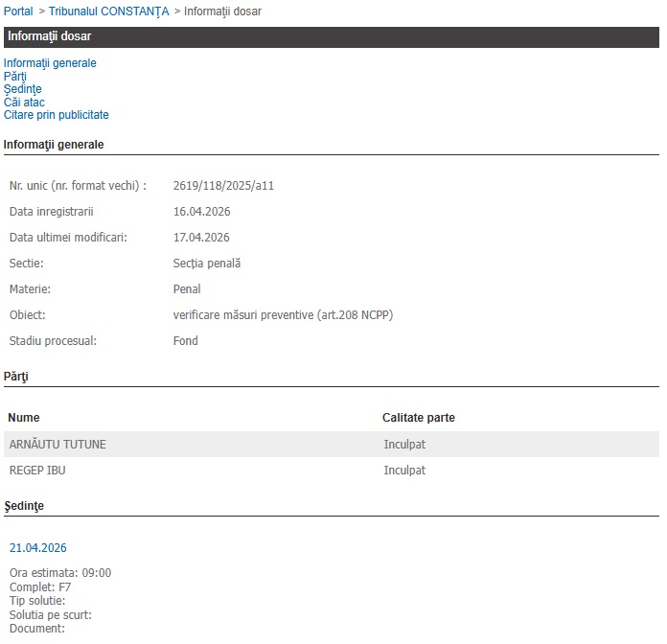Viewport: 667px width, 644px height.
Task: Click the Calitate parte column header
Action: click(x=419, y=418)
